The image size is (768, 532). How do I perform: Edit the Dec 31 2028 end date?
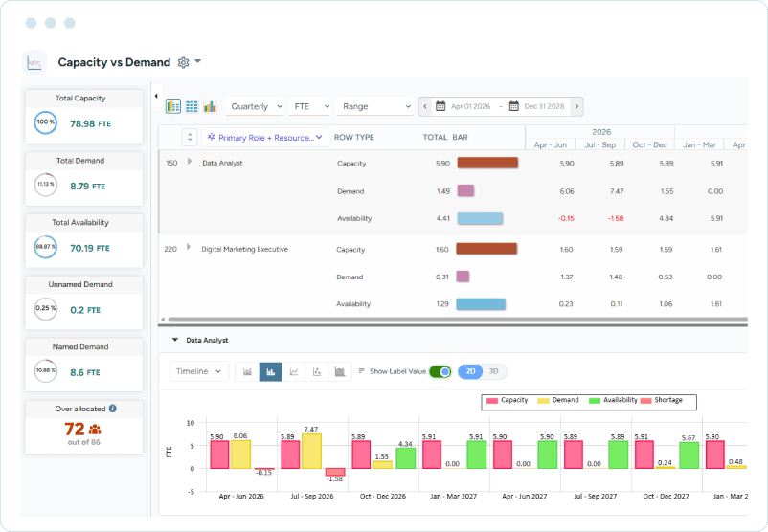pyautogui.click(x=544, y=106)
